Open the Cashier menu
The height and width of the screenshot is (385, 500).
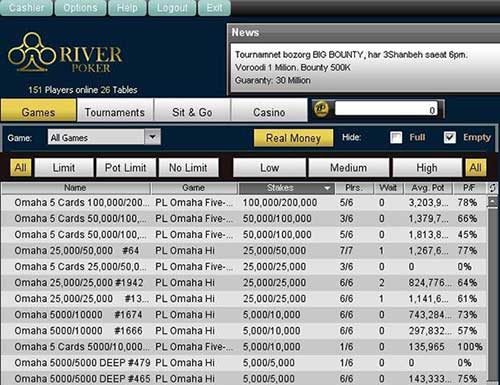coord(26,8)
